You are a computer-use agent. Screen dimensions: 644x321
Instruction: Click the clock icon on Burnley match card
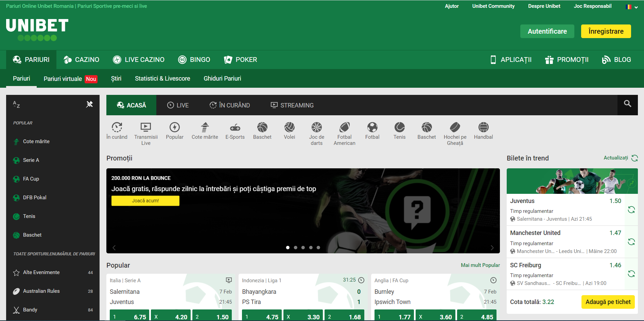click(x=493, y=280)
